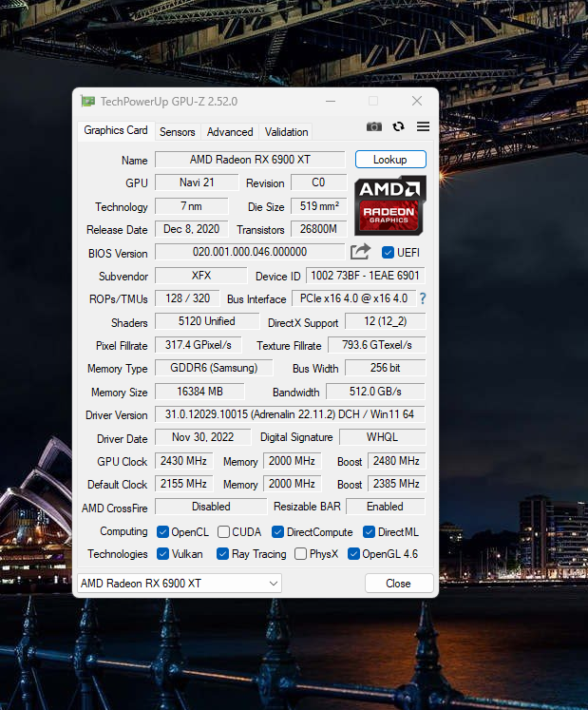588x710 pixels.
Task: Click the Pixel Fillrate 317.4 GPixel/s
Action: pos(199,345)
